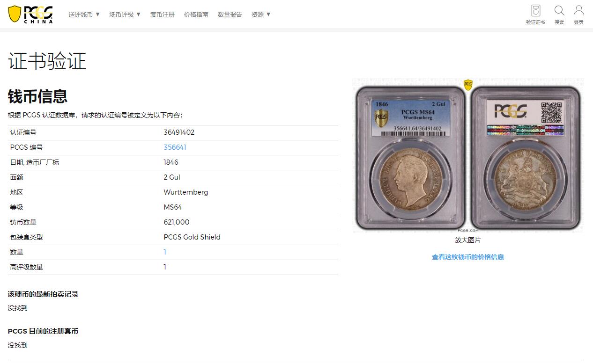The width and height of the screenshot is (593, 364).
Task: Click the PCGS China shield logo
Action: (x=30, y=14)
